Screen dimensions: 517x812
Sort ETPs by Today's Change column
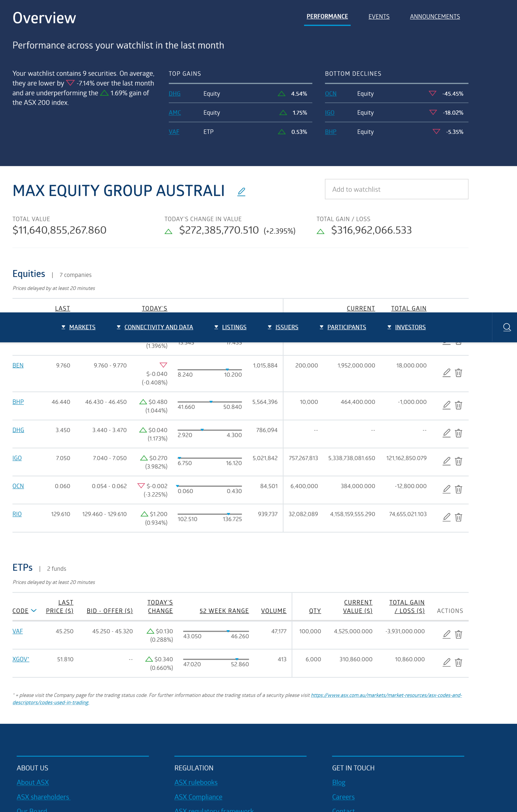point(160,606)
